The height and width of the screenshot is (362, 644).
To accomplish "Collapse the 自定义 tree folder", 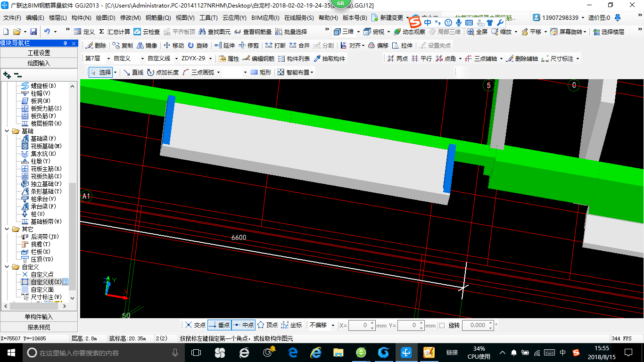I will (x=7, y=267).
